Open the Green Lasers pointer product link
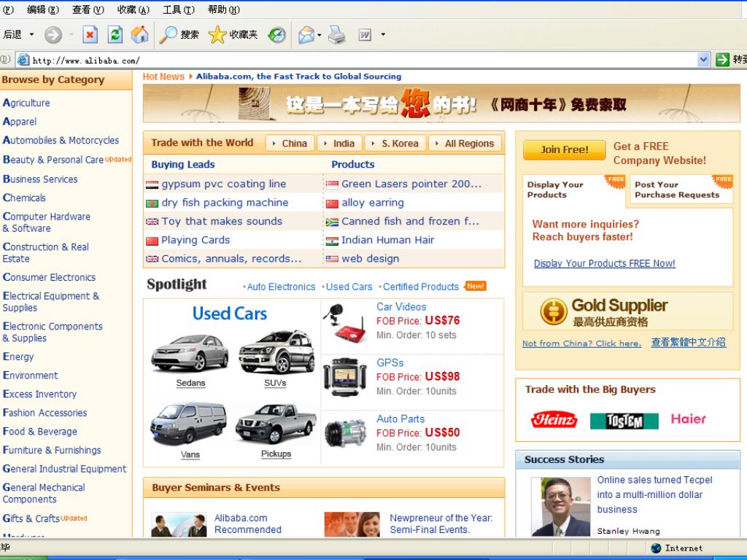 coord(411,184)
